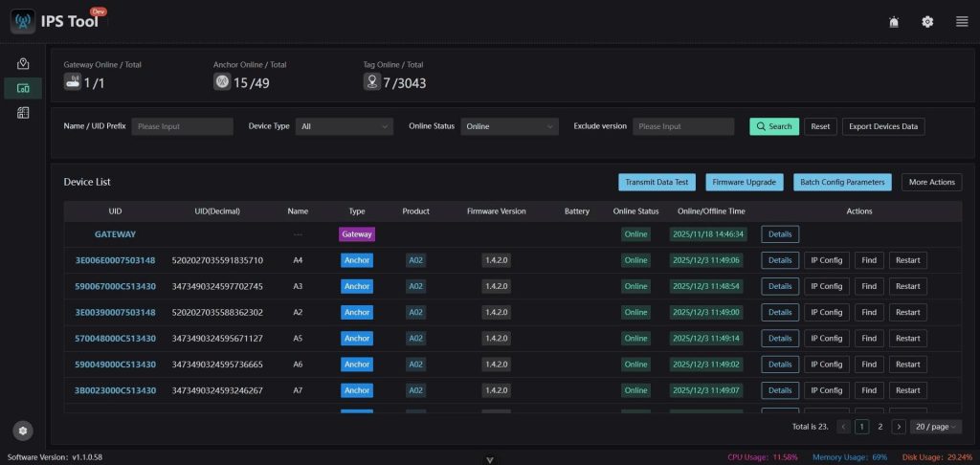Open UID link 570048000C513430

pos(115,338)
